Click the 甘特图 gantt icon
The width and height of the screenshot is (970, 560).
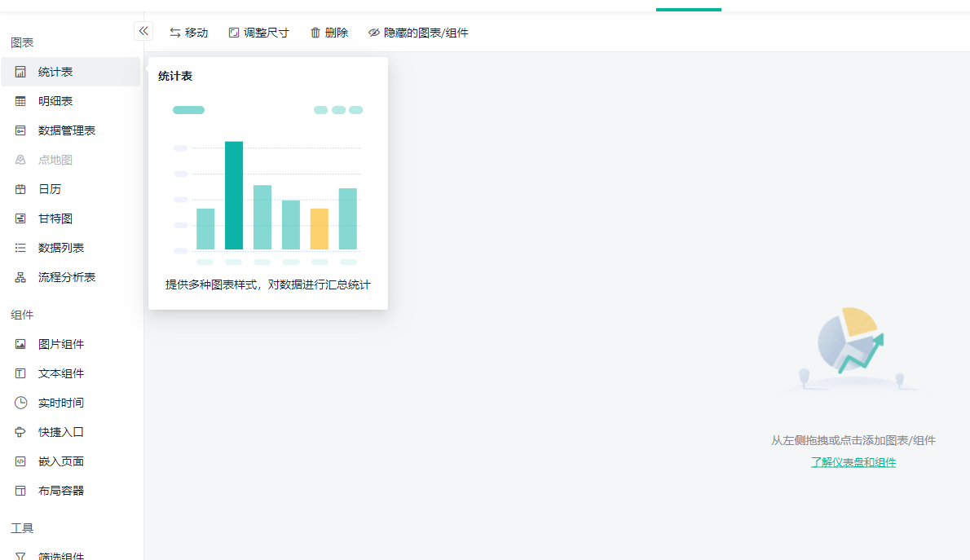20,218
